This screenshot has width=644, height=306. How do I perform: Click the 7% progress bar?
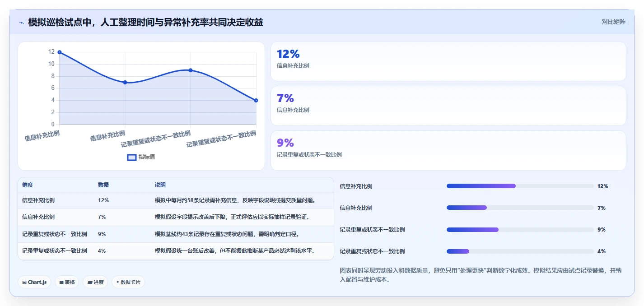[x=520, y=208]
